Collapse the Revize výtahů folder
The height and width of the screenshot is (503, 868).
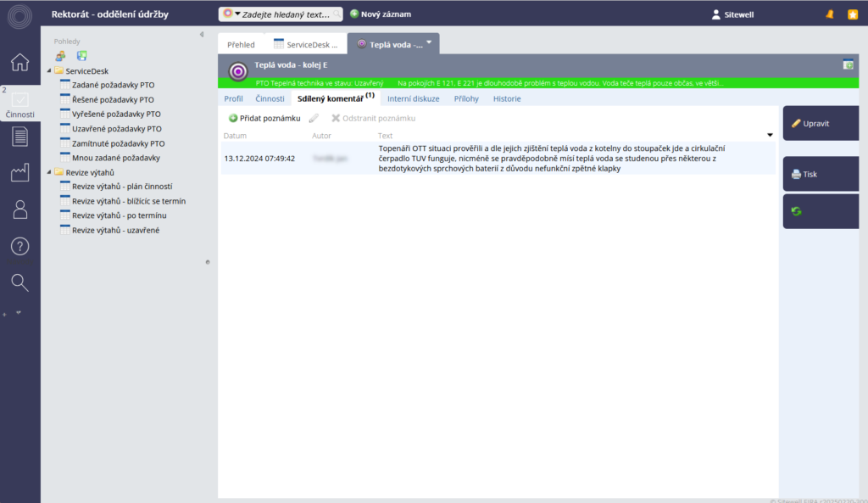point(49,172)
